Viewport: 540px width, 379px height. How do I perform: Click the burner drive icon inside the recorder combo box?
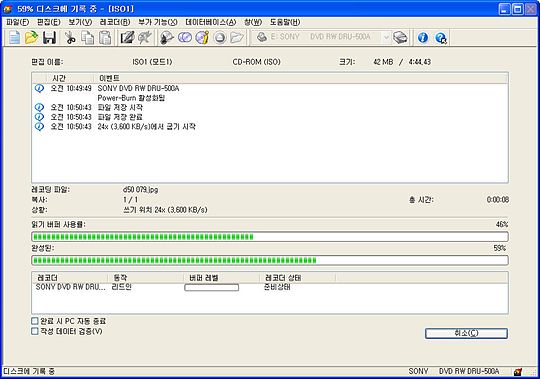pos(262,37)
